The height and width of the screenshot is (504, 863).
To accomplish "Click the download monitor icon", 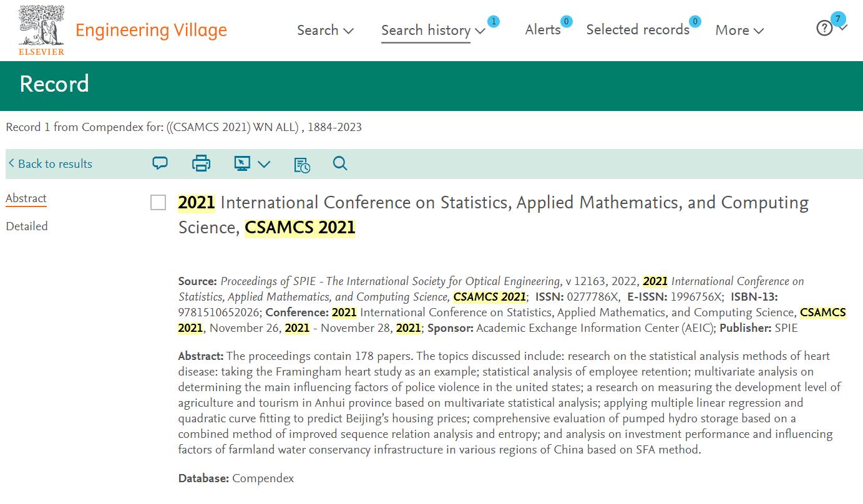I will coord(242,163).
